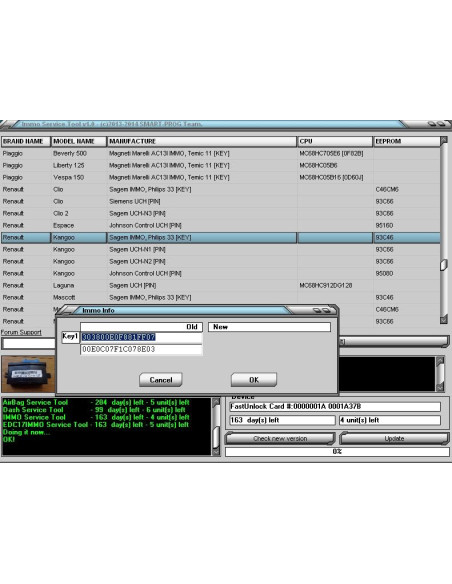The width and height of the screenshot is (452, 584).
Task: Click the vehicle list scrollbar thumb
Action: (444, 265)
